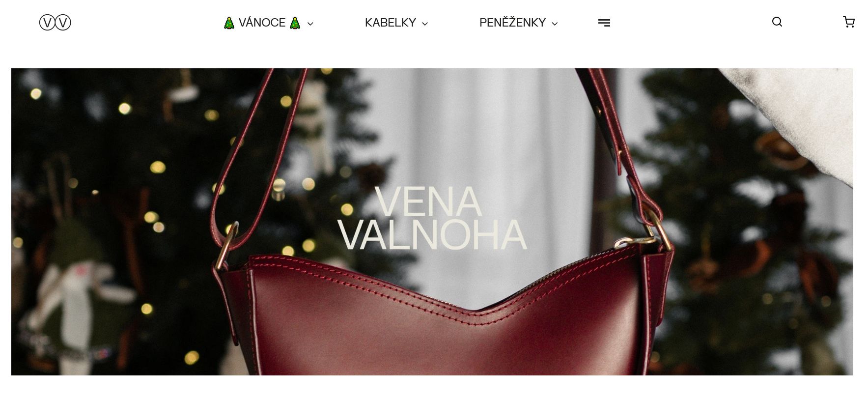Click the Christmas tree emoji before VÁNOCE
Screen dimensions: 868x400
click(229, 23)
